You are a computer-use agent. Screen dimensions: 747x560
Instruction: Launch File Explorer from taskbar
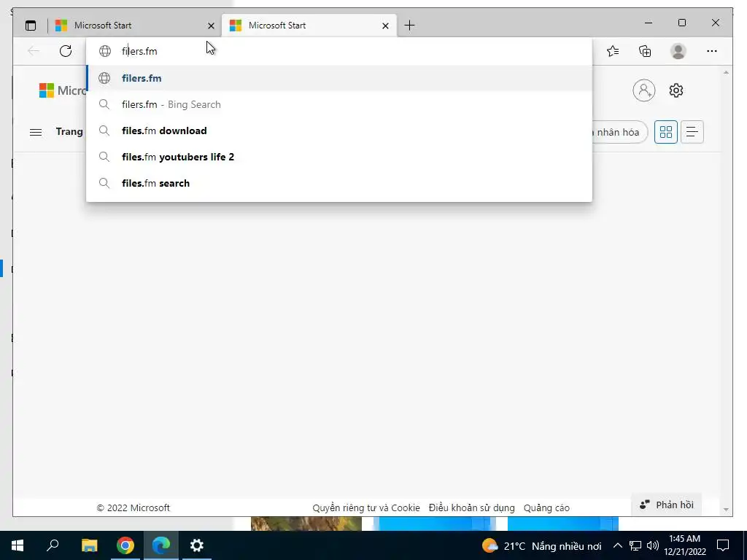89,545
